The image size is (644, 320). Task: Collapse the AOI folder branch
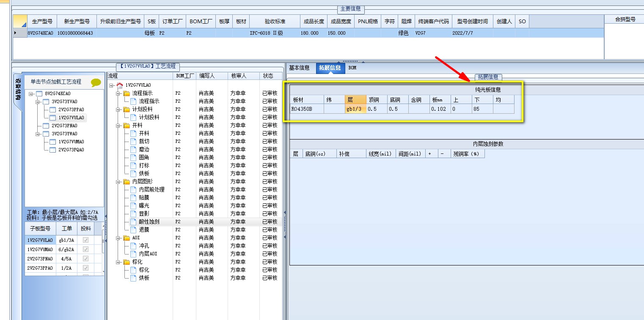(118, 238)
